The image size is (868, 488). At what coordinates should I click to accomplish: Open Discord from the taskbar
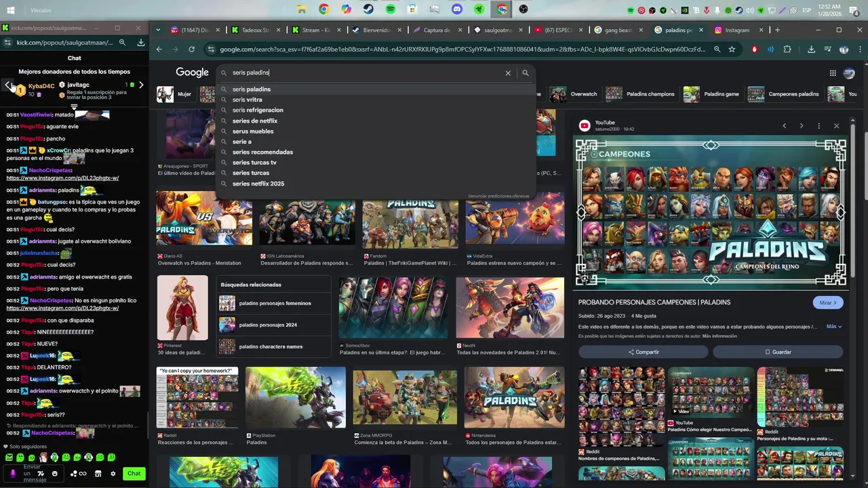pos(457,9)
